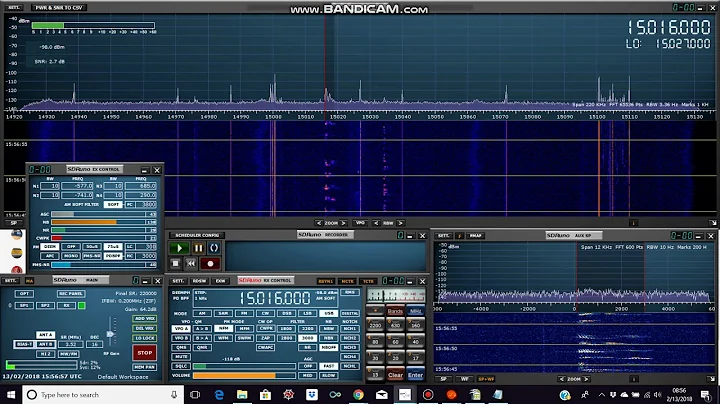
Task: Select MHz on the keypad
Action: [x=415, y=311]
